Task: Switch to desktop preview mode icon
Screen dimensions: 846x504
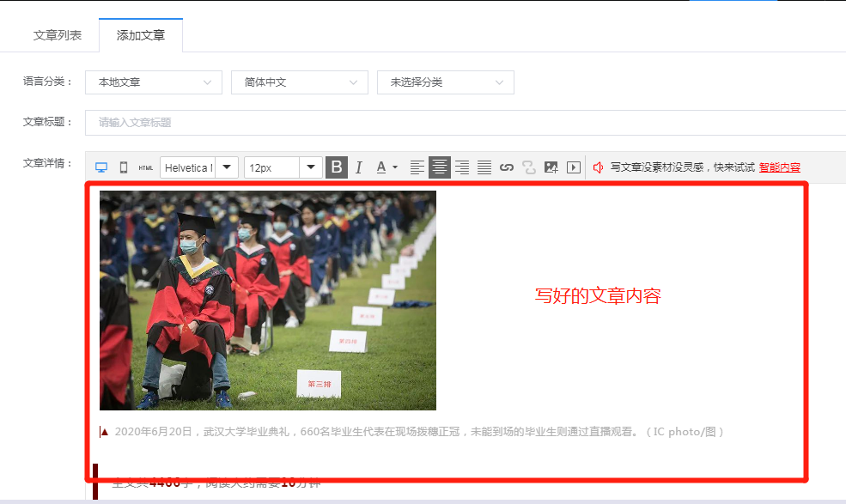Action: click(x=101, y=167)
